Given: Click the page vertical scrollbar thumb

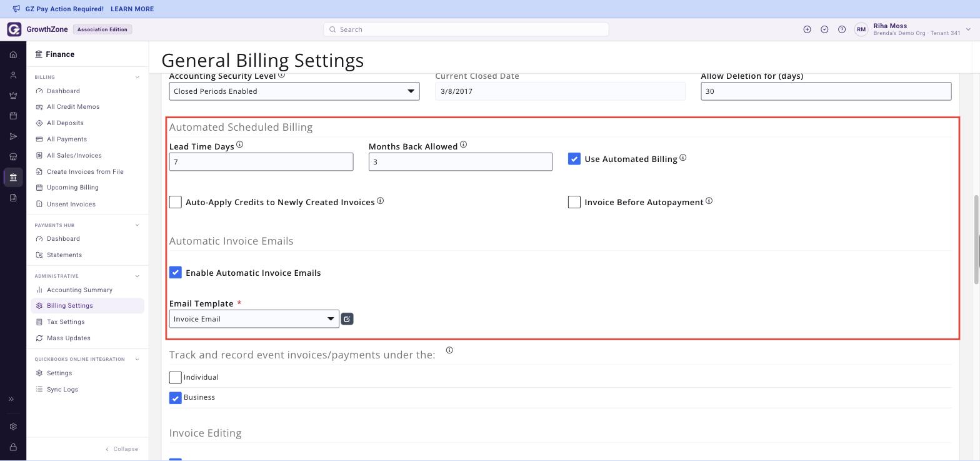Looking at the screenshot, I should tap(976, 240).
